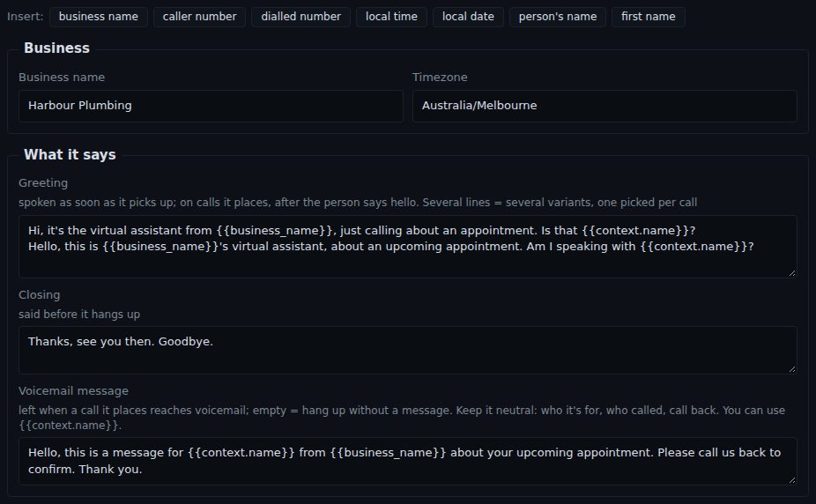The width and height of the screenshot is (816, 504).
Task: Click the 'What it says' section heading
Action: point(70,154)
